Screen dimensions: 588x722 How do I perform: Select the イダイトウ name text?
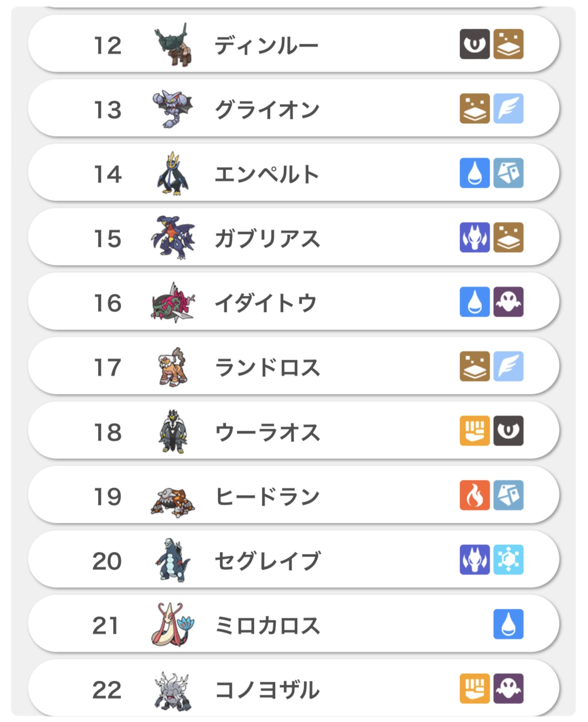[x=266, y=303]
